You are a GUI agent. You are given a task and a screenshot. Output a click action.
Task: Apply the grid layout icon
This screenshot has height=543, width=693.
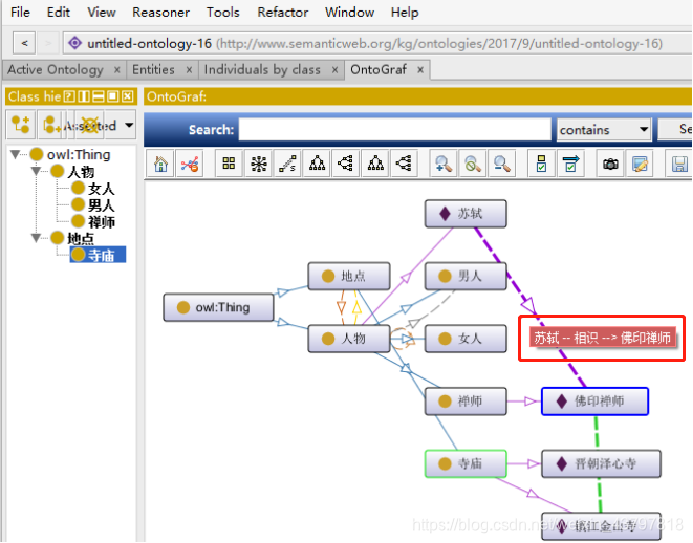229,164
